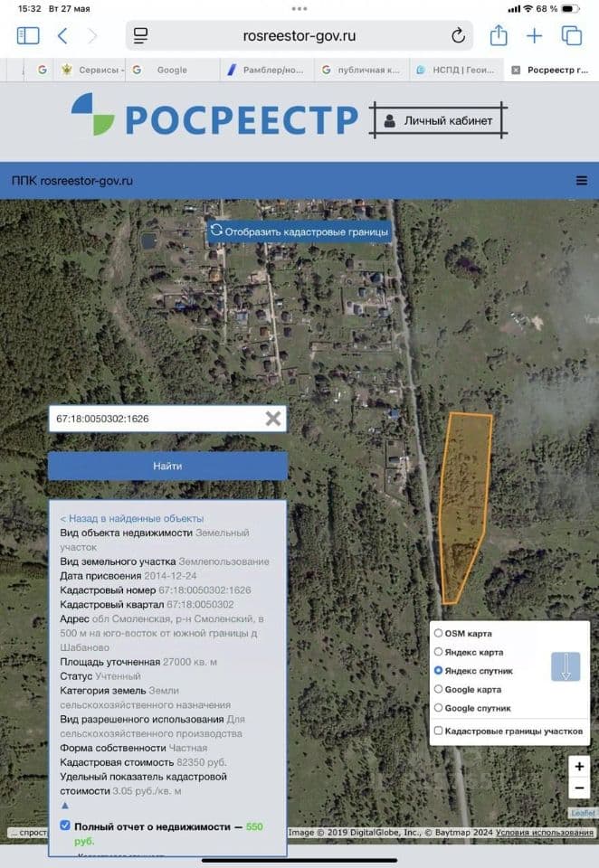This screenshot has height=868, width=599.
Task: Switch to the публичная к... tab
Action: click(x=362, y=70)
